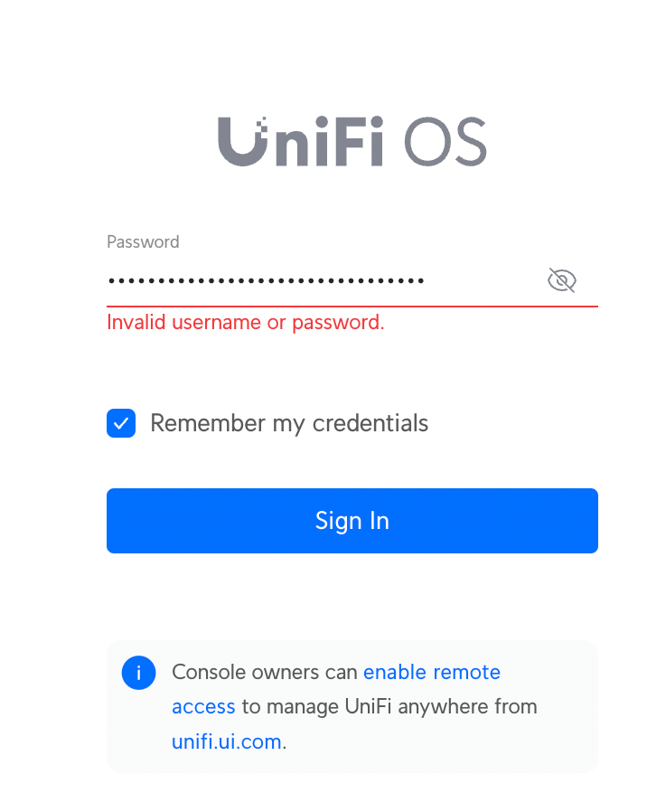Toggle password visibility with the crossed-eye icon
Viewport: 647px width, 812px height.
561,280
